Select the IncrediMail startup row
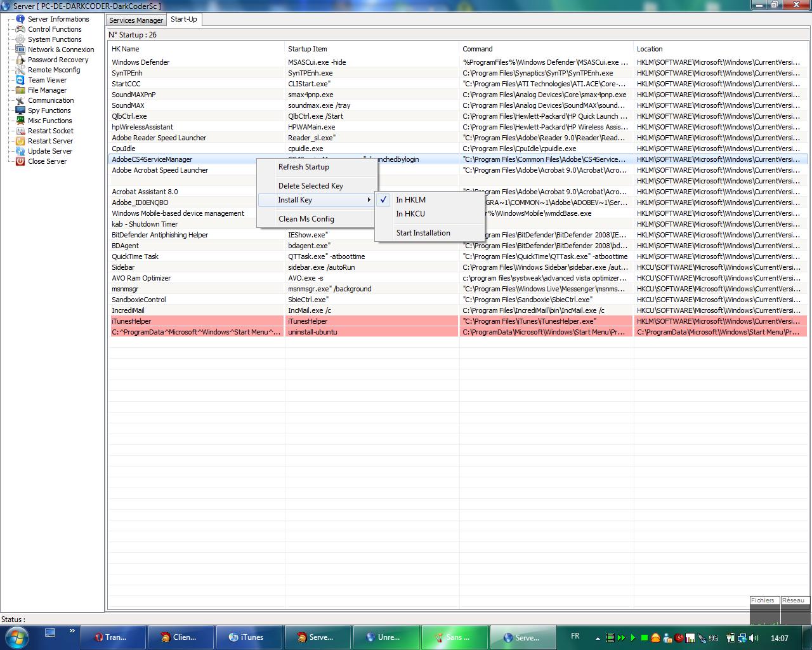 (x=458, y=310)
